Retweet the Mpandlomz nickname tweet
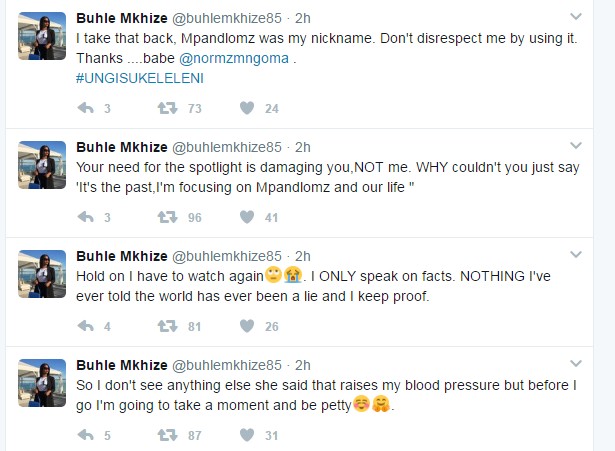Screen dimensions: 615x451 pos(166,108)
